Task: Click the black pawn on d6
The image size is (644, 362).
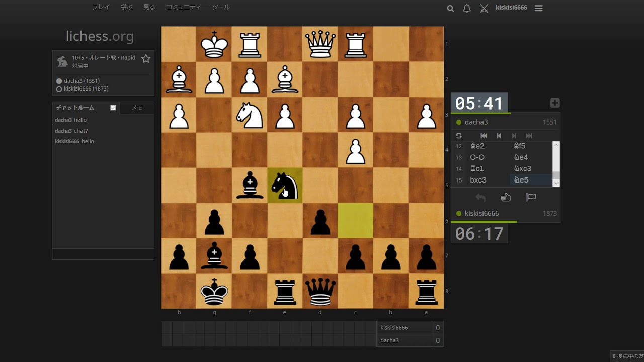Action: (x=320, y=220)
